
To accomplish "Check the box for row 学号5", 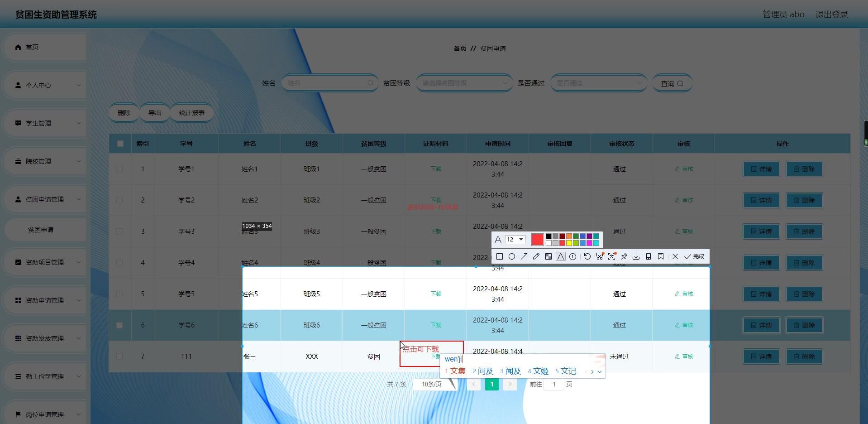I will [x=119, y=294].
